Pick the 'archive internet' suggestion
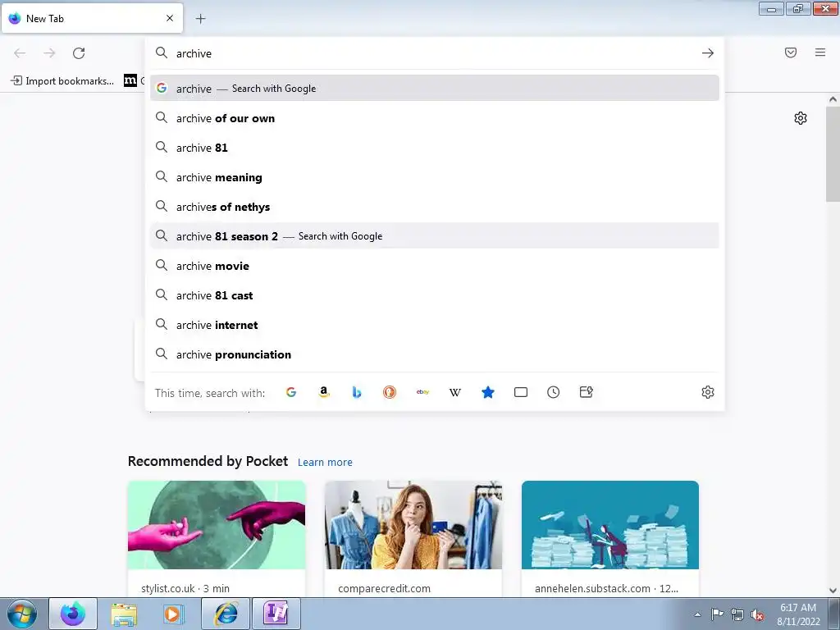The height and width of the screenshot is (630, 840). click(x=435, y=324)
